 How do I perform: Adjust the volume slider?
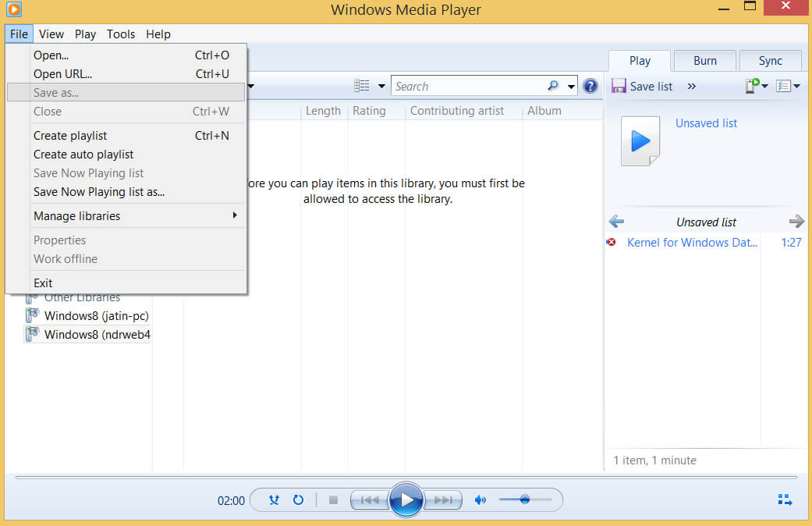525,499
